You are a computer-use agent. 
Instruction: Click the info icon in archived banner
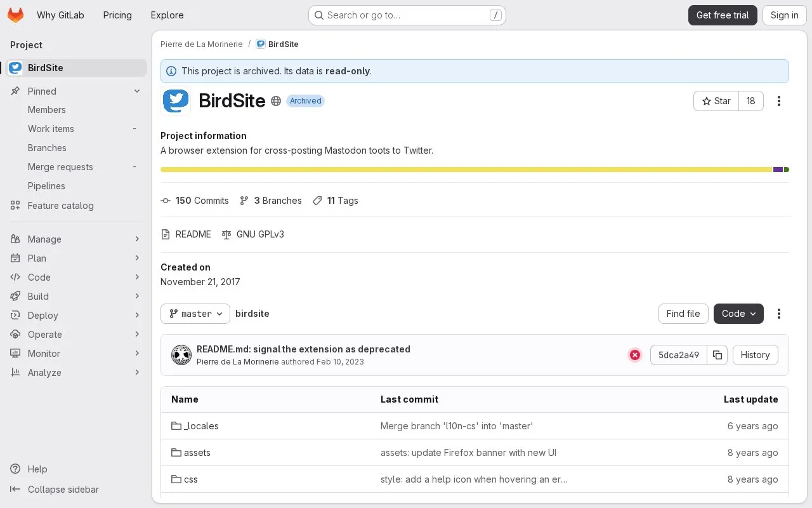(x=171, y=71)
